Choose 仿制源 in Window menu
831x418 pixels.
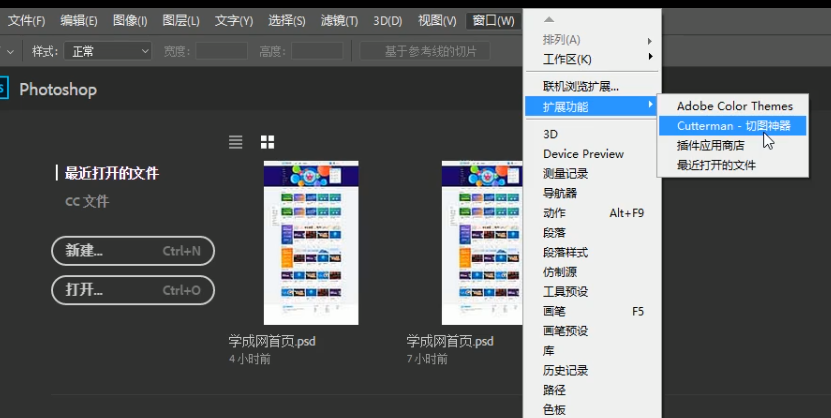593,272
